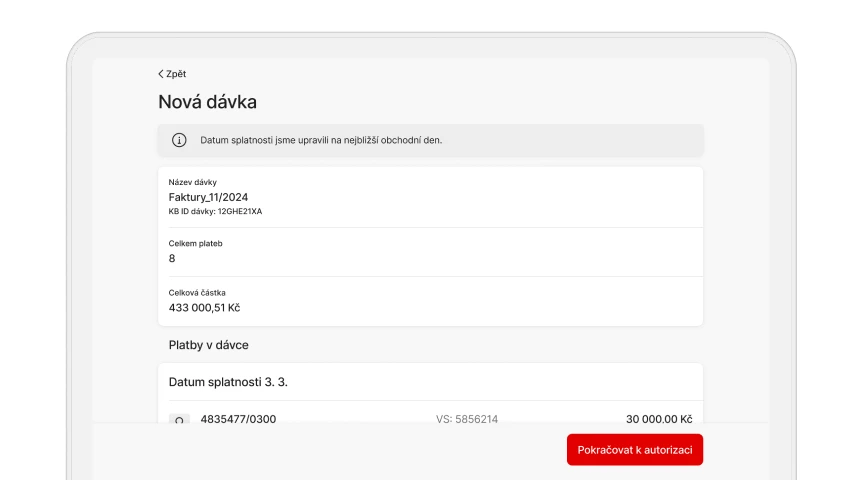Click the account number 4835477/0300
Image resolution: width=864 pixels, height=480 pixels.
[238, 419]
